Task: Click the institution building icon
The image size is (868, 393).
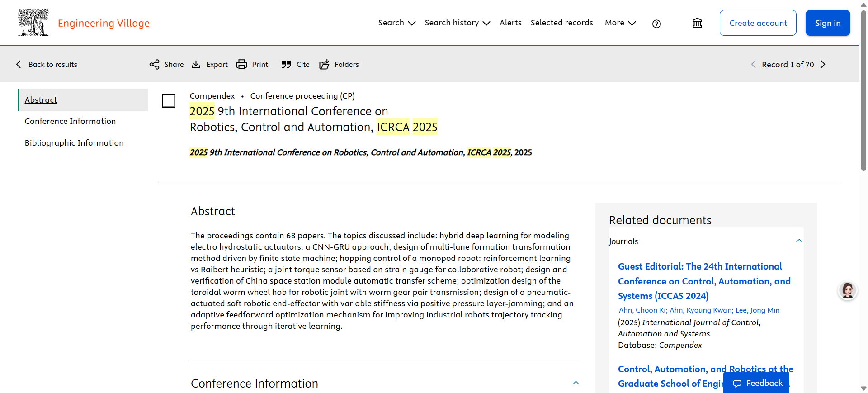Action: coord(697,23)
